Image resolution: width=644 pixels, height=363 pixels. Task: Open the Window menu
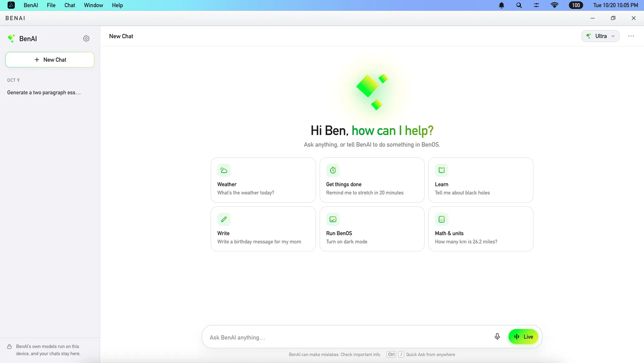click(93, 5)
